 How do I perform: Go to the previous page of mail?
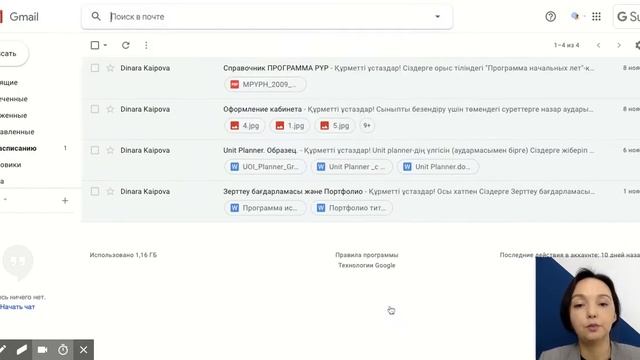(598, 45)
